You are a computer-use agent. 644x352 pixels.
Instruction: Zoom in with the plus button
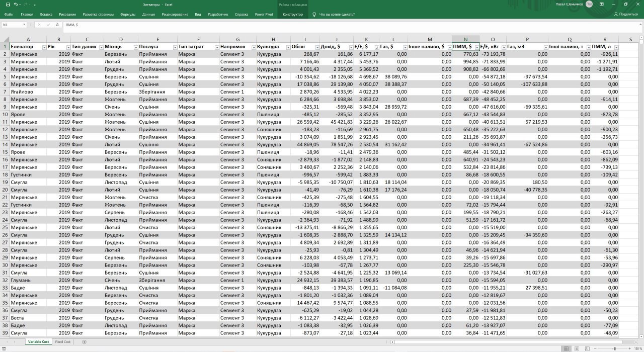tap(629, 348)
